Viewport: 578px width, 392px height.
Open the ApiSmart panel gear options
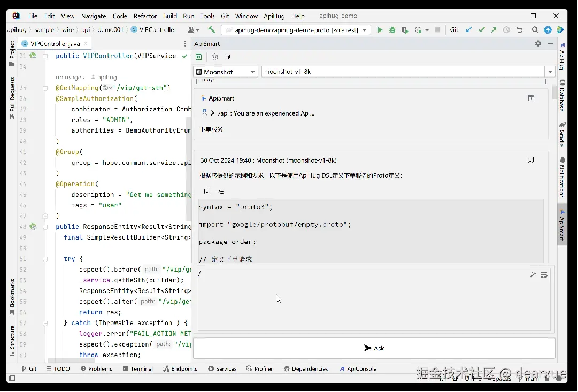538,43
